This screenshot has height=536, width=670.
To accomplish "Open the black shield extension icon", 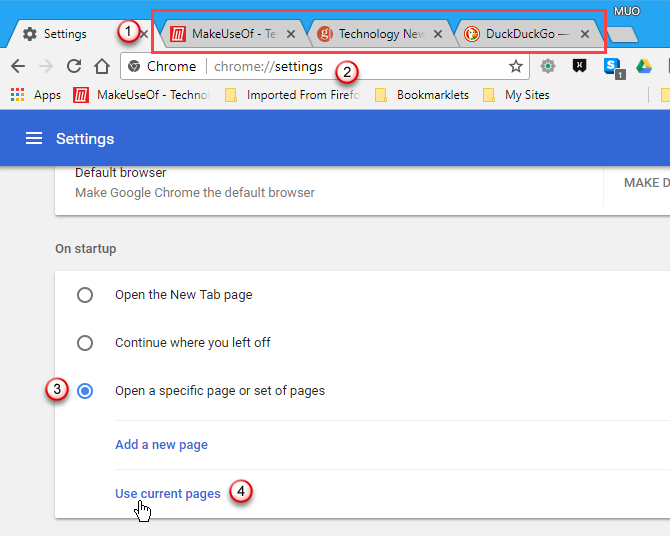I will [579, 66].
